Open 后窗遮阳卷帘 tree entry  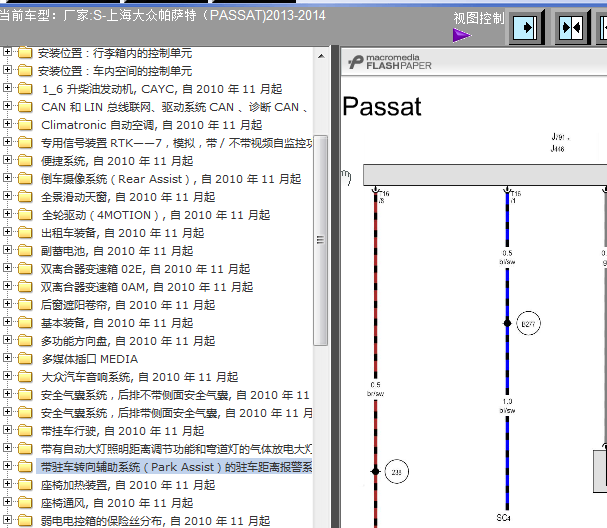pos(128,305)
